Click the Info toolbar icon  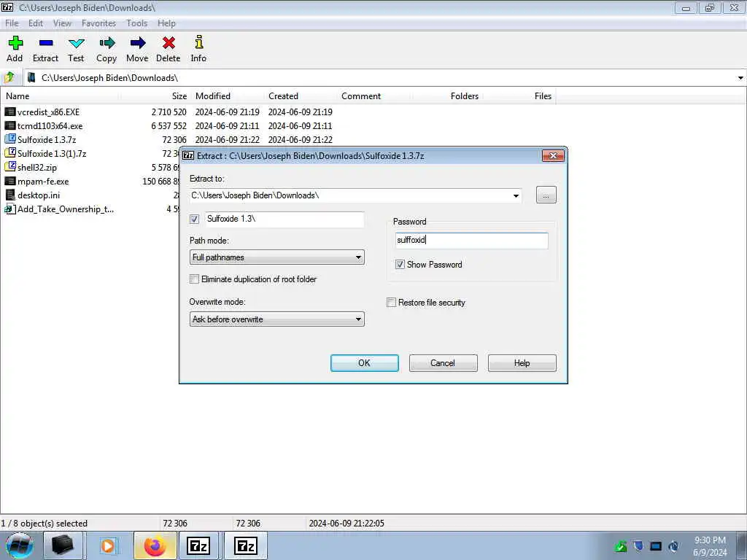[198, 42]
